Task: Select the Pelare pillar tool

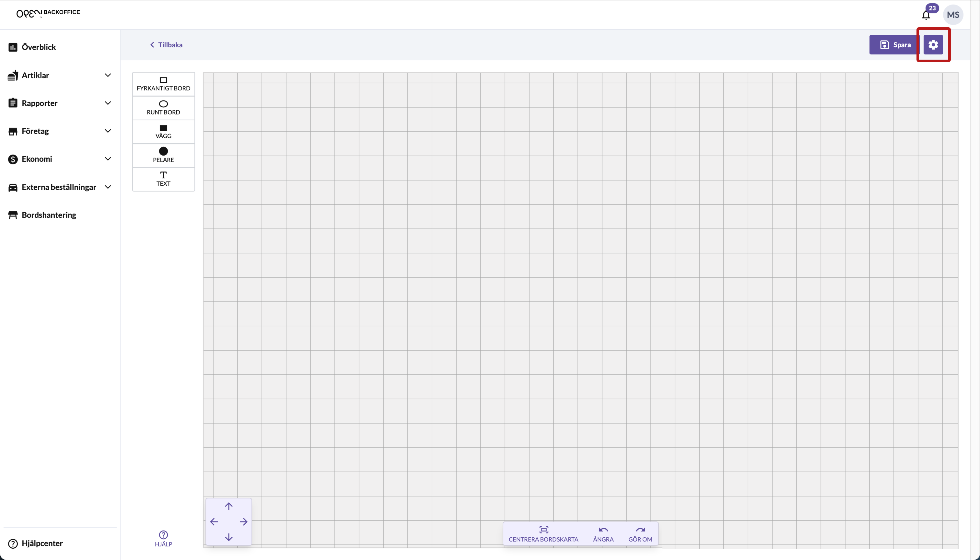Action: [163, 155]
